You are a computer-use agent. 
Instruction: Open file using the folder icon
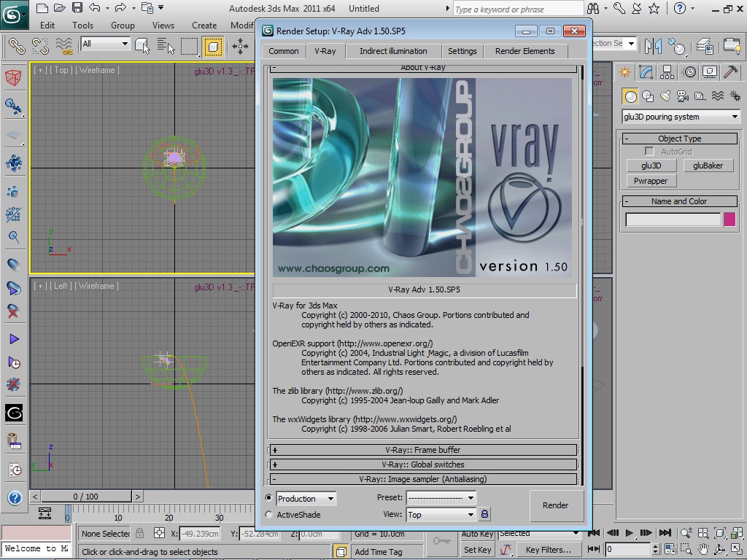[60, 8]
